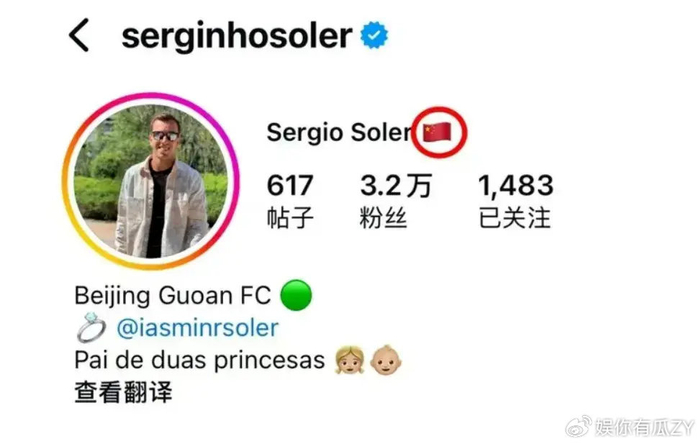Click the serginhosoler username title

[237, 37]
